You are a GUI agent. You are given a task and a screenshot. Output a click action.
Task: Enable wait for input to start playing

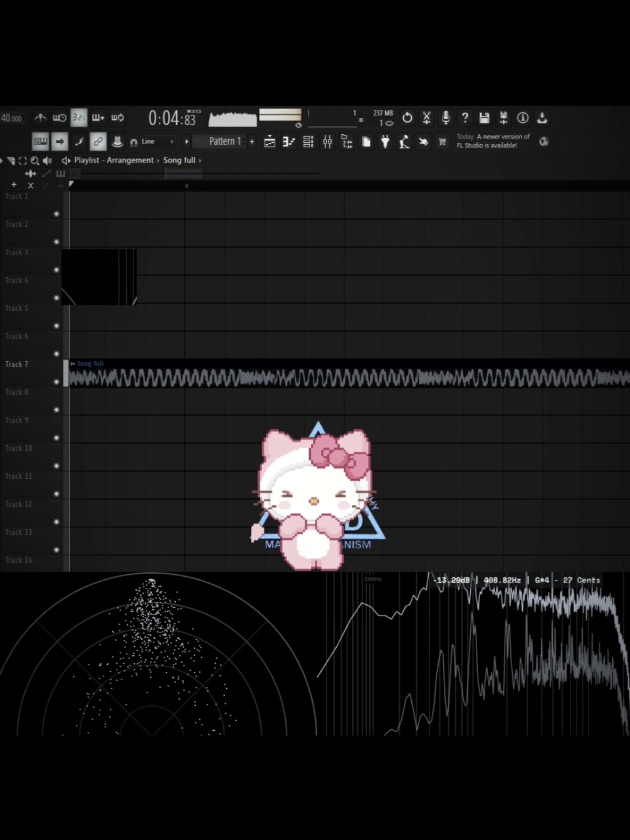(60, 118)
